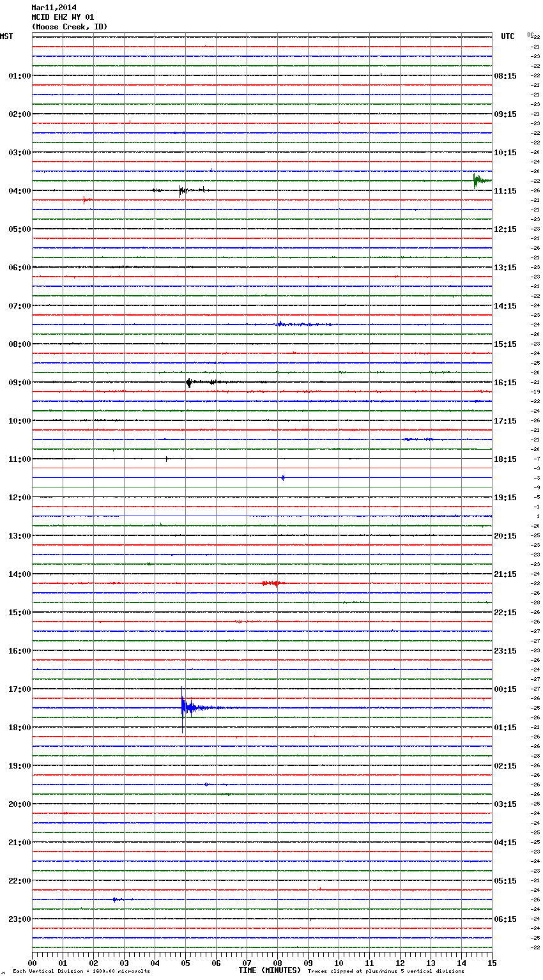Select the "20:00" MST hour label
543x980 pixels.
tap(19, 804)
